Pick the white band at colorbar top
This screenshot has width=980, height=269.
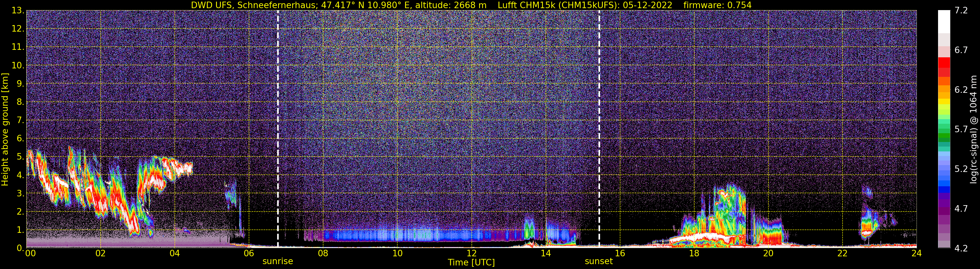tap(944, 22)
